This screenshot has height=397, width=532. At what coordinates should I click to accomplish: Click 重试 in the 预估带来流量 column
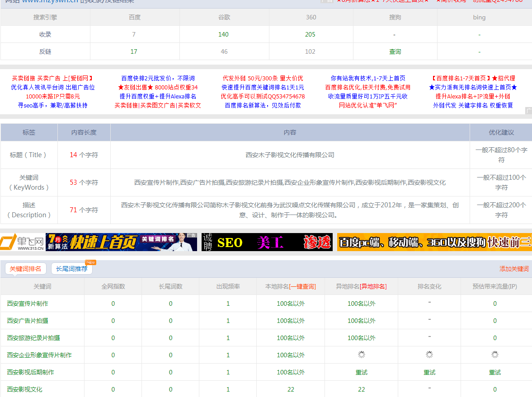[x=494, y=372]
